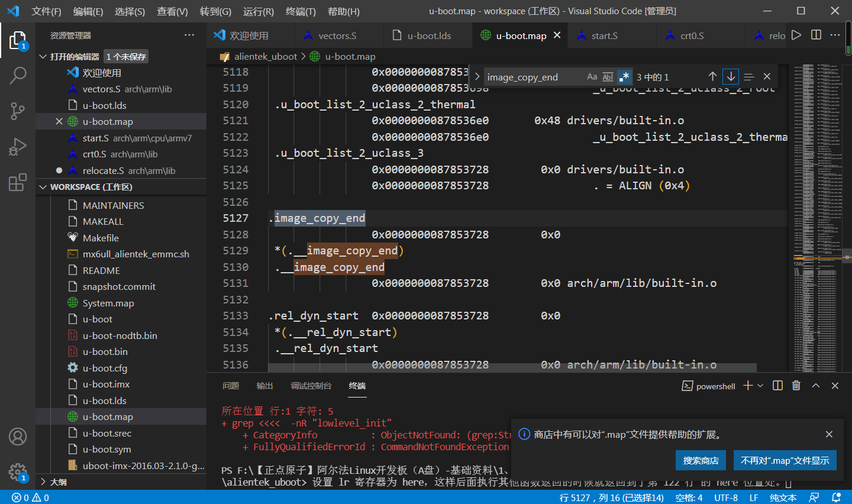Screen dimensions: 852x504
Task: Expand the Outline section
Action: pyautogui.click(x=43, y=482)
